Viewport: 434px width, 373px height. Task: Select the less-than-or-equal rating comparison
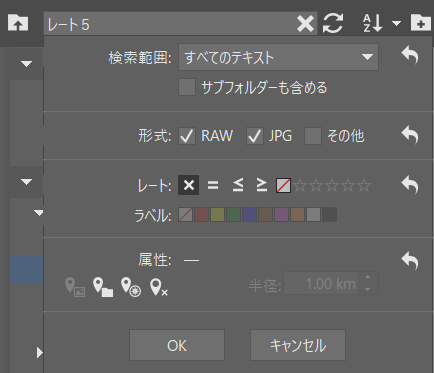[x=238, y=185]
